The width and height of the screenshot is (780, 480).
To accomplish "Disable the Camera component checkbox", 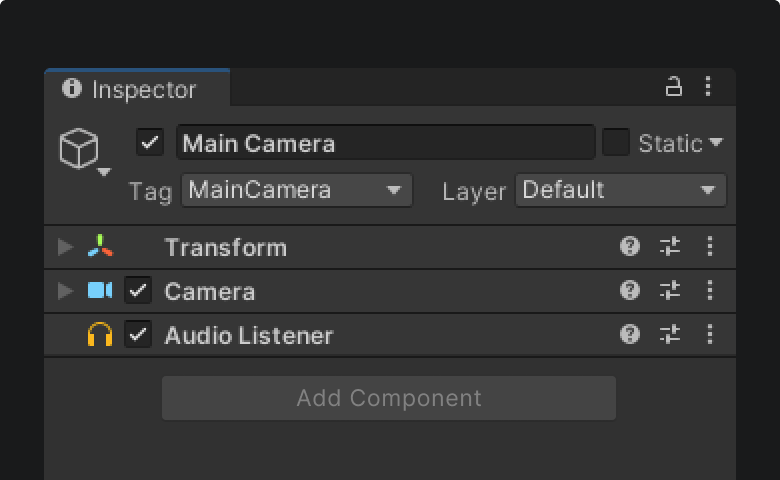I will [x=138, y=290].
